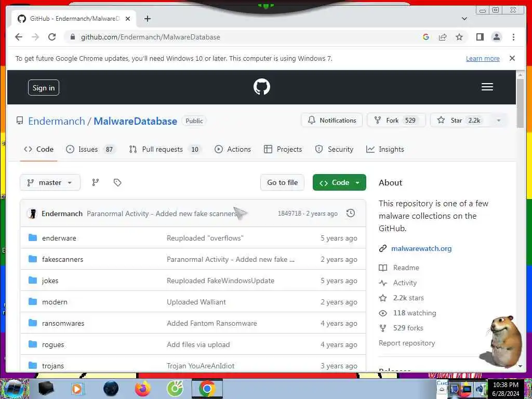
Task: Open the Issues tab
Action: 90,149
